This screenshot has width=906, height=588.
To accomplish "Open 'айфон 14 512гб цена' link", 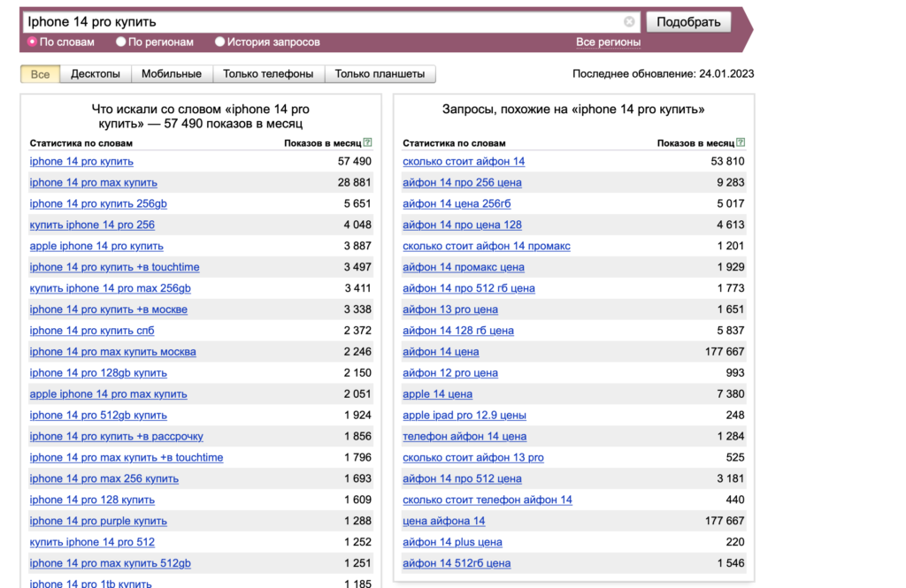I will click(x=457, y=563).
